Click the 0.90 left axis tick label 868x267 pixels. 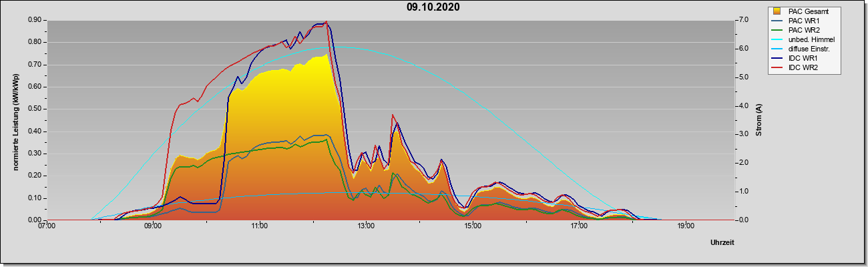(x=35, y=20)
